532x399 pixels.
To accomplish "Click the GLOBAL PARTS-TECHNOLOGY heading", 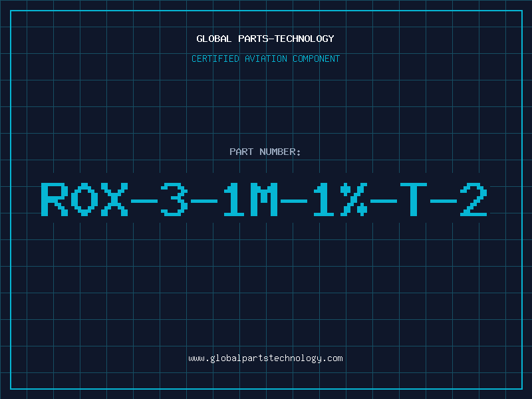I will point(265,39).
